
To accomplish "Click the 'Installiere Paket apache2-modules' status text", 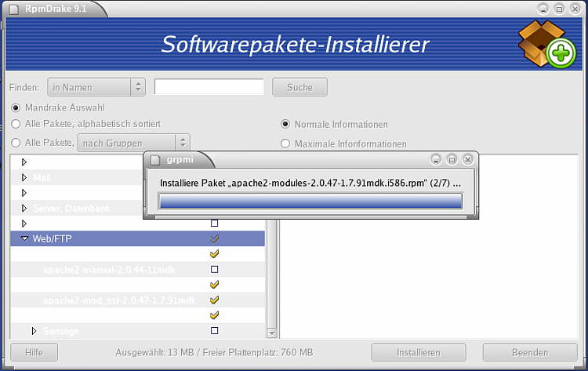I will 310,184.
